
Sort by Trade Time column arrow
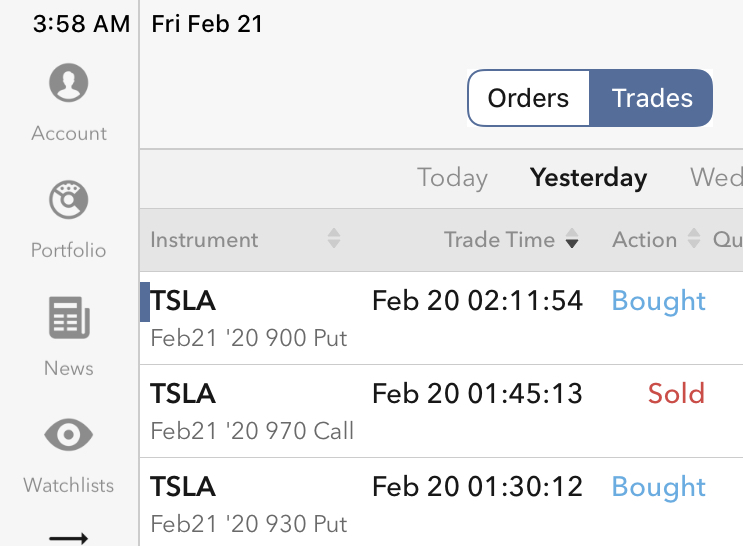572,239
